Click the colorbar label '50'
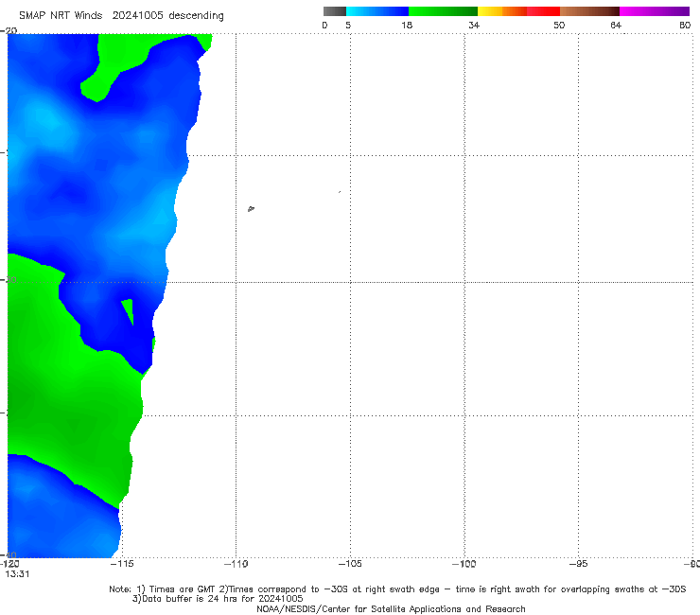 tap(559, 26)
